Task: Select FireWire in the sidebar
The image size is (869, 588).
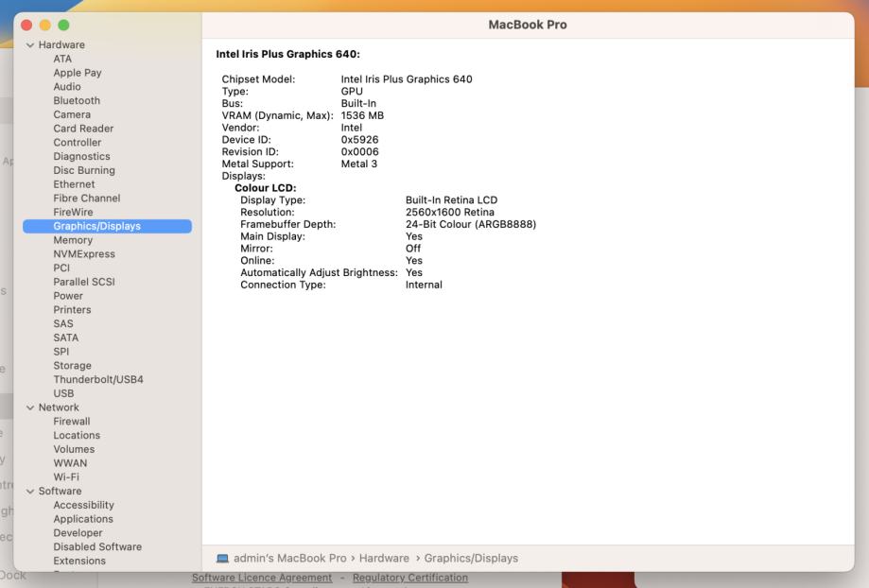Action: click(73, 212)
